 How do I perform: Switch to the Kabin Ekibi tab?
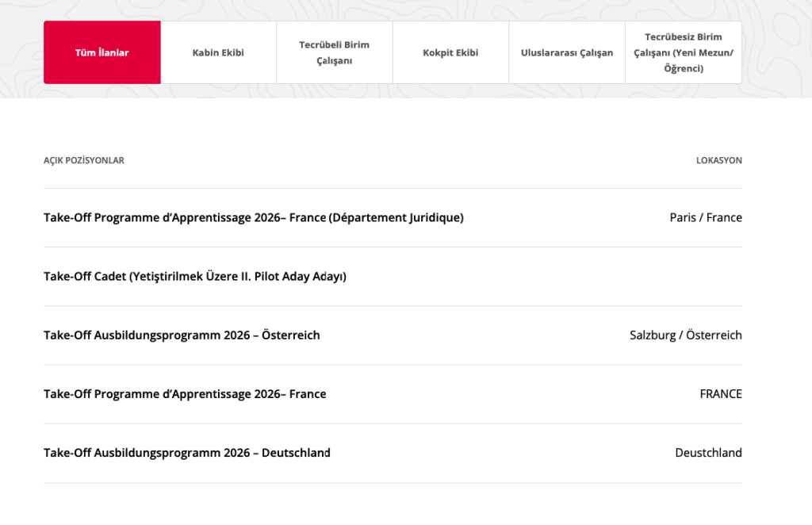click(x=218, y=52)
